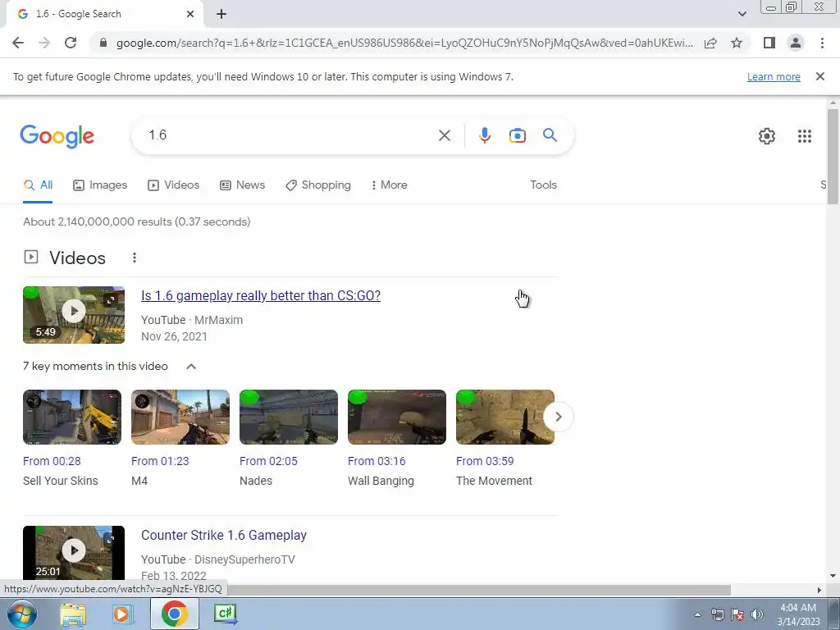Open 'Sell Your Skins' moment thumbnail
Viewport: 840px width, 630px height.
72,417
